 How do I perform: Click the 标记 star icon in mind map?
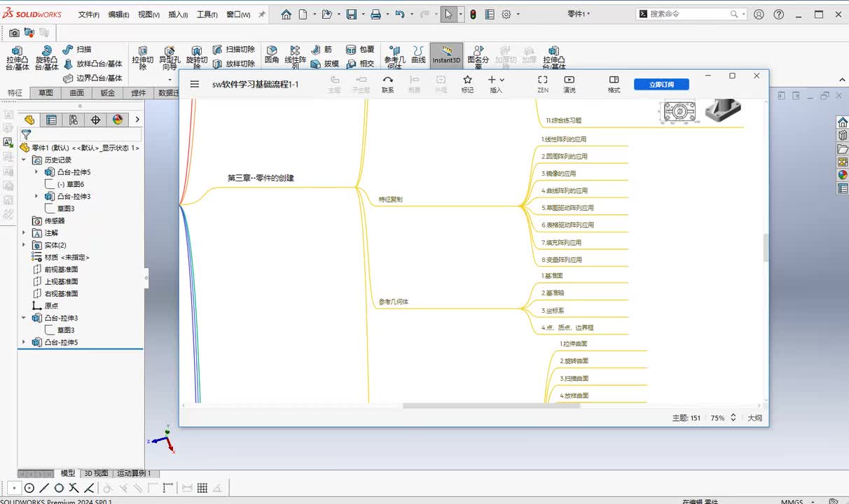[x=467, y=83]
